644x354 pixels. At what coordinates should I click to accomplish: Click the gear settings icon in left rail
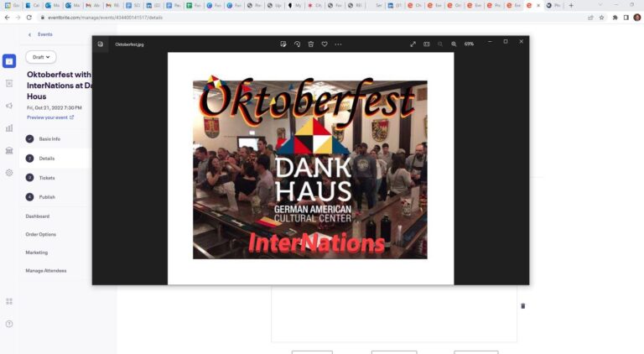9,173
